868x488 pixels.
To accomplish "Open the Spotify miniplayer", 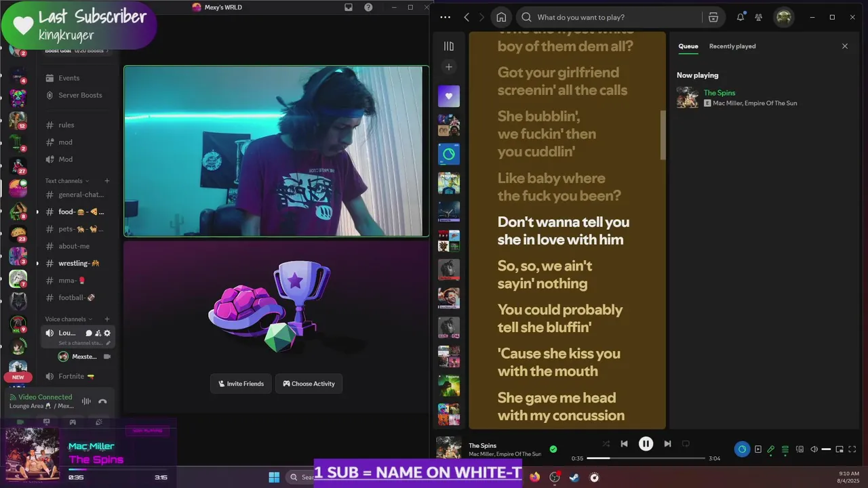I will (840, 449).
